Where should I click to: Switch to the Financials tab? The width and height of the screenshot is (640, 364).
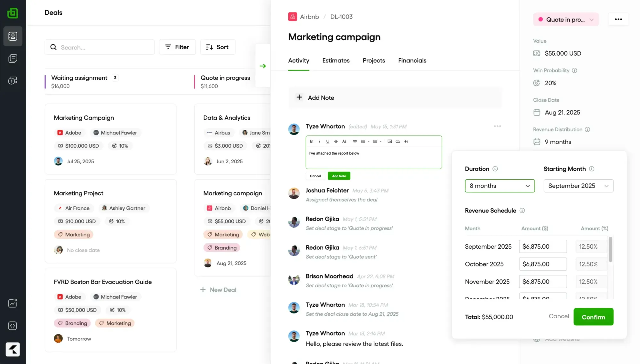[x=412, y=60]
